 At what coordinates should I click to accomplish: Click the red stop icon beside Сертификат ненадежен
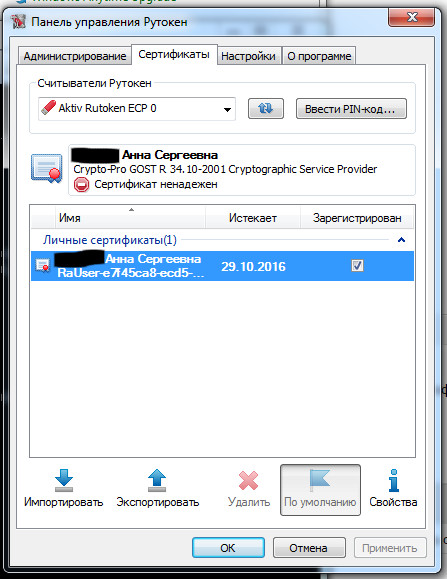point(81,184)
